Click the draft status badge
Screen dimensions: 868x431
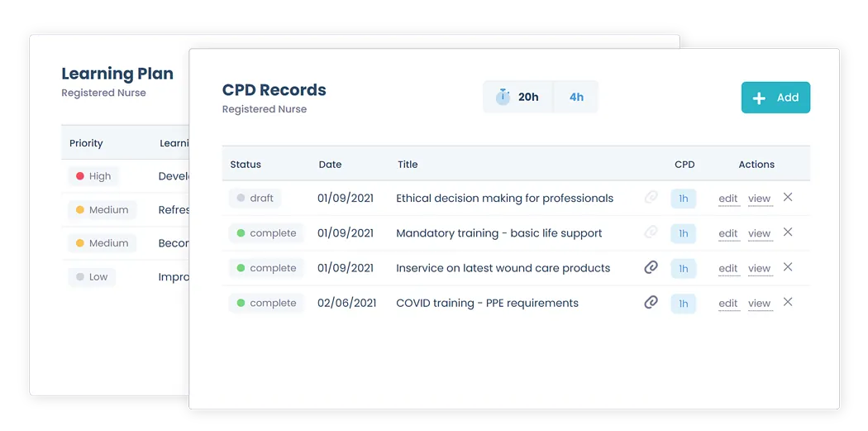255,199
